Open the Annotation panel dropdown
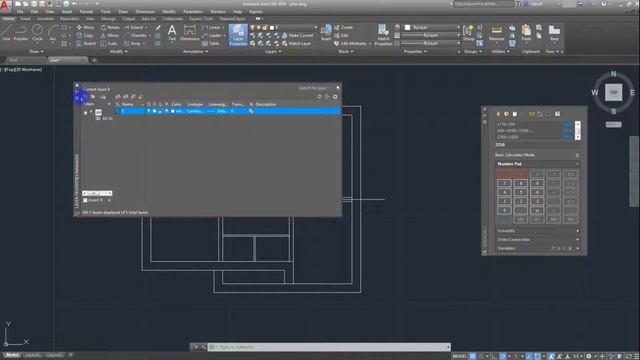Viewport: 640px width, 360px height. click(196, 51)
